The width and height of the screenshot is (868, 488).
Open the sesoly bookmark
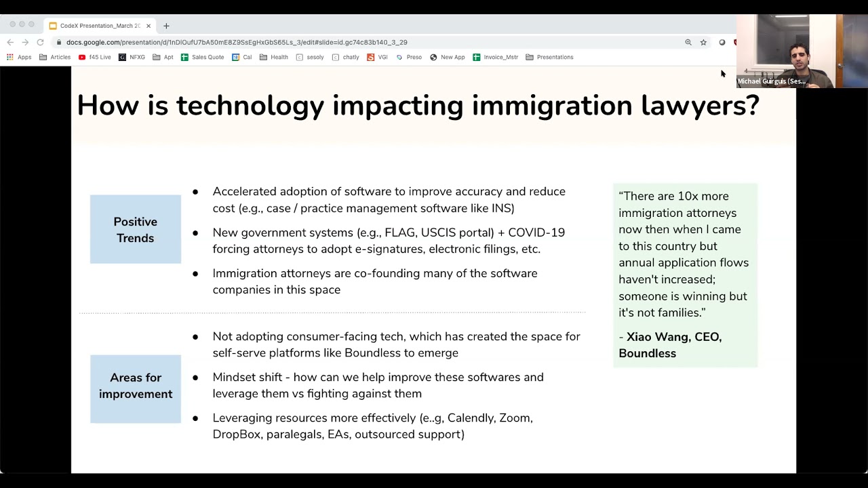point(310,57)
